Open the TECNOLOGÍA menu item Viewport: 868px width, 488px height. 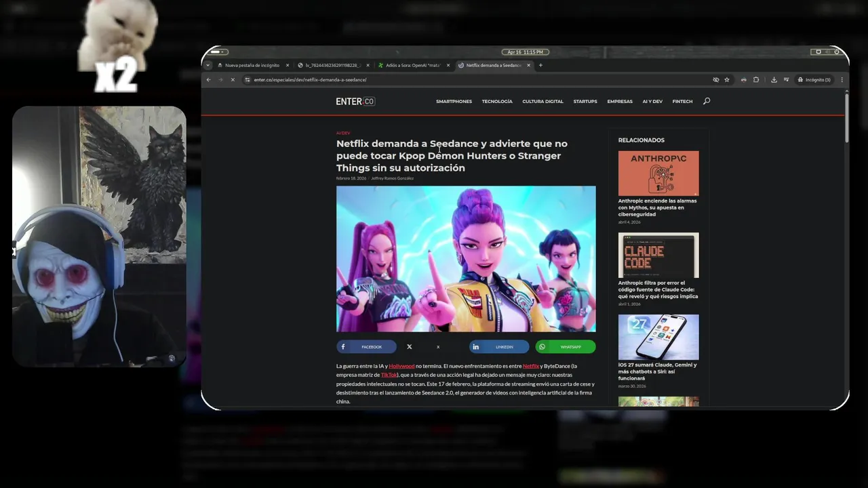(497, 102)
